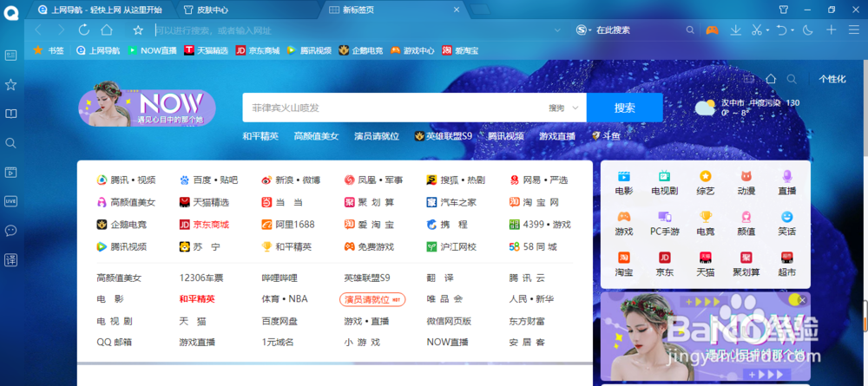Image resolution: width=868 pixels, height=386 pixels.
Task: Open the NOW直播 bookmark
Action: (x=152, y=50)
